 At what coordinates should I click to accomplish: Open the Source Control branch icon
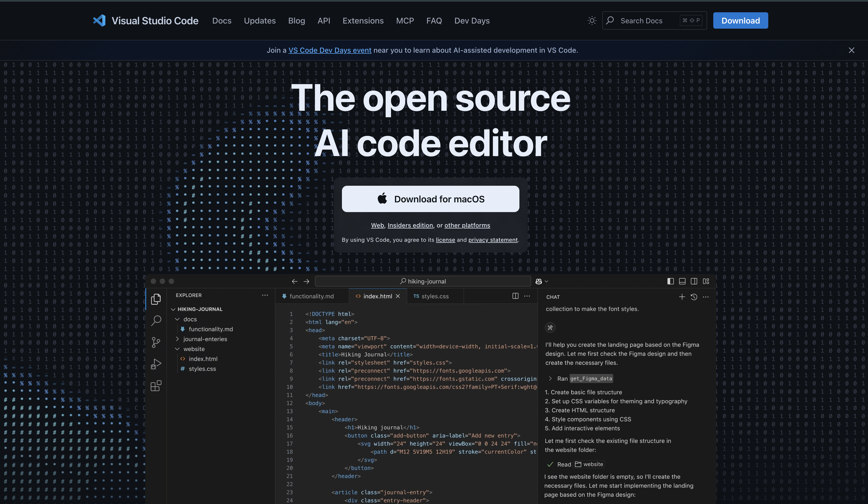(156, 342)
